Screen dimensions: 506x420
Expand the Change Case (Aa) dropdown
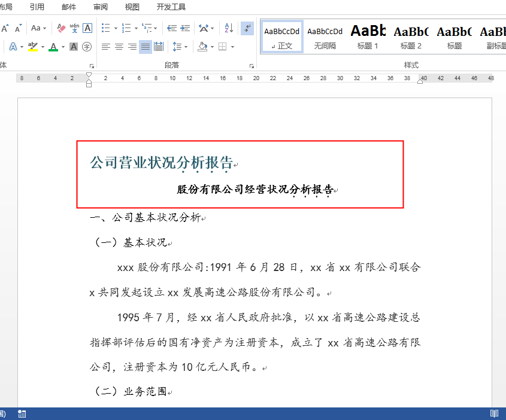[44, 28]
